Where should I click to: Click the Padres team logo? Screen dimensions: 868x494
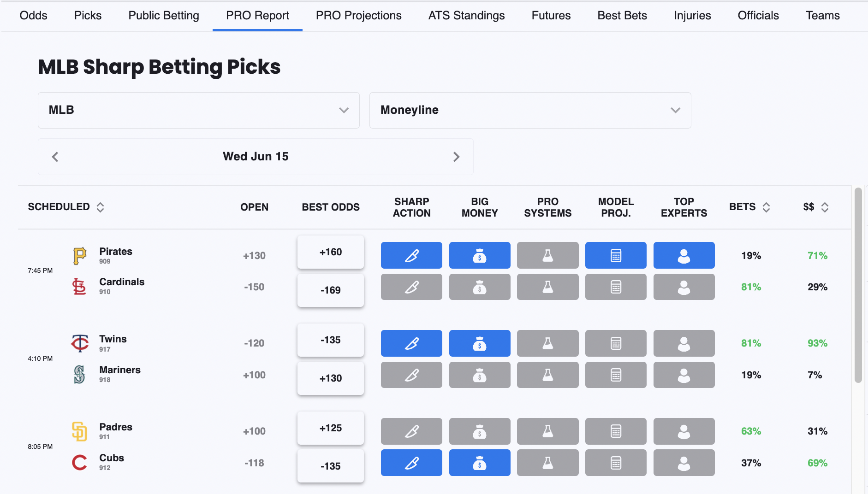pyautogui.click(x=79, y=431)
